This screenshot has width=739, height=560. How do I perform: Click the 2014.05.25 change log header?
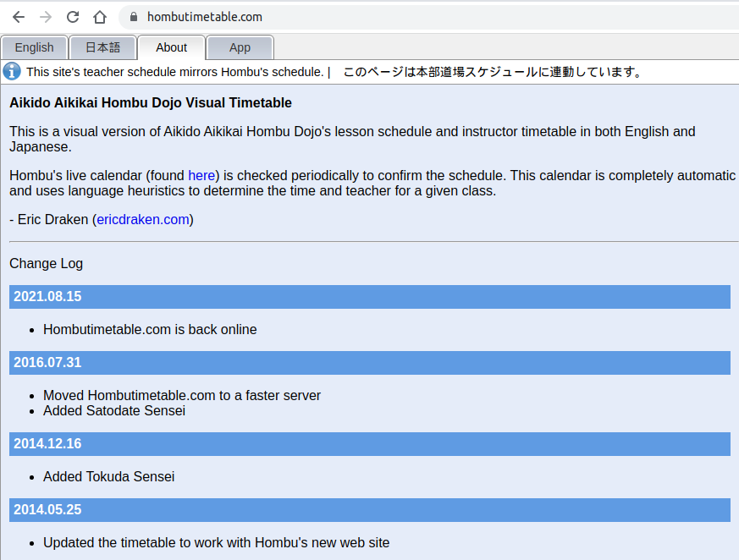click(369, 509)
